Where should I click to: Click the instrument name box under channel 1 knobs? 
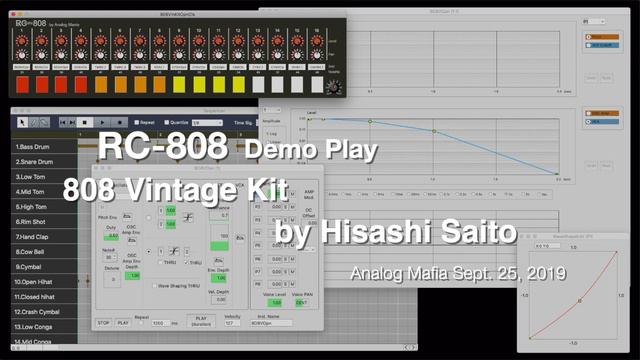click(22, 67)
